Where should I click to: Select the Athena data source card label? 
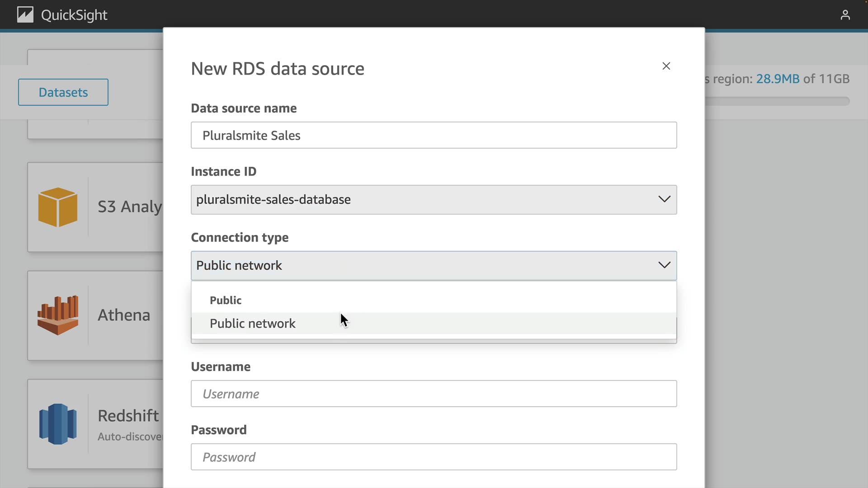tap(124, 315)
